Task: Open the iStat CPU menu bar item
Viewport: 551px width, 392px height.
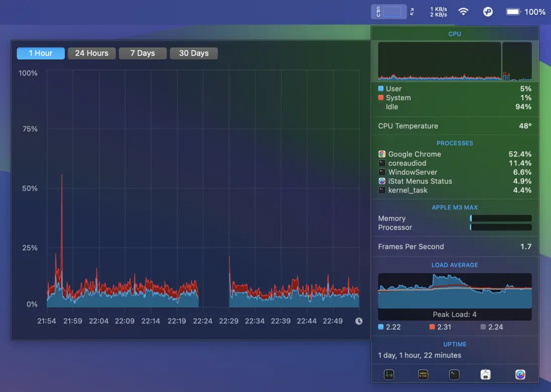Action: point(388,12)
